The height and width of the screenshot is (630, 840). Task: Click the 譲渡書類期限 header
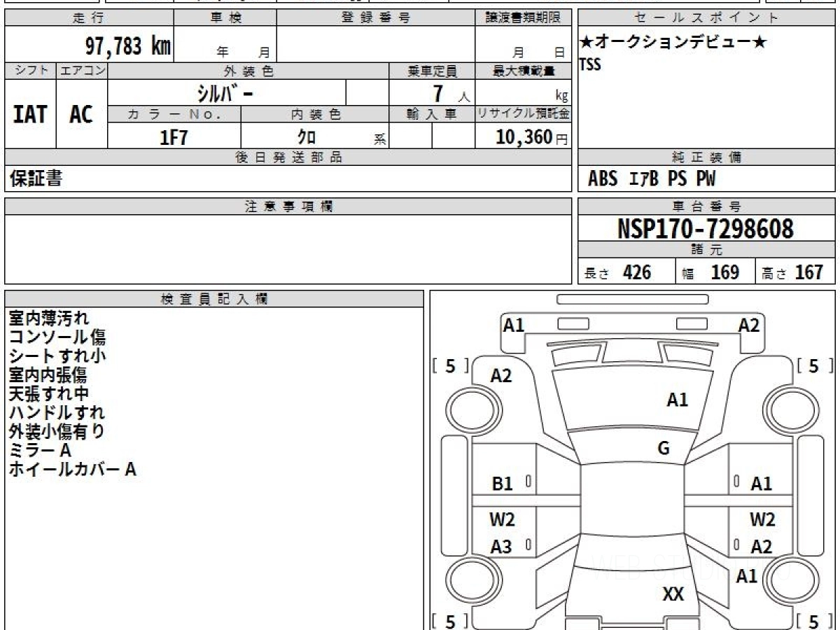(524, 18)
